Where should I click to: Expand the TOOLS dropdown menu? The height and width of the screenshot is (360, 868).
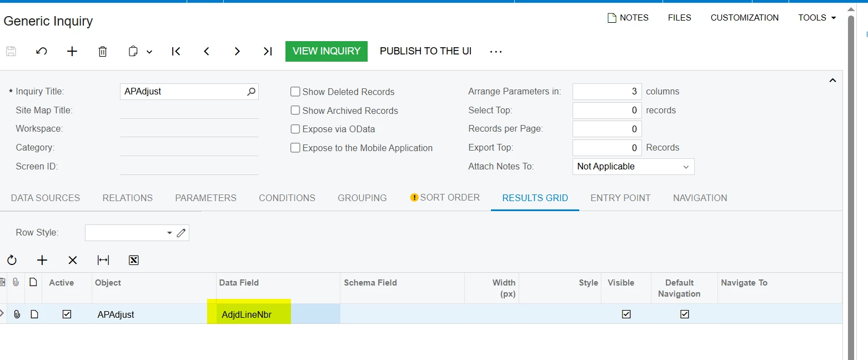click(x=817, y=18)
